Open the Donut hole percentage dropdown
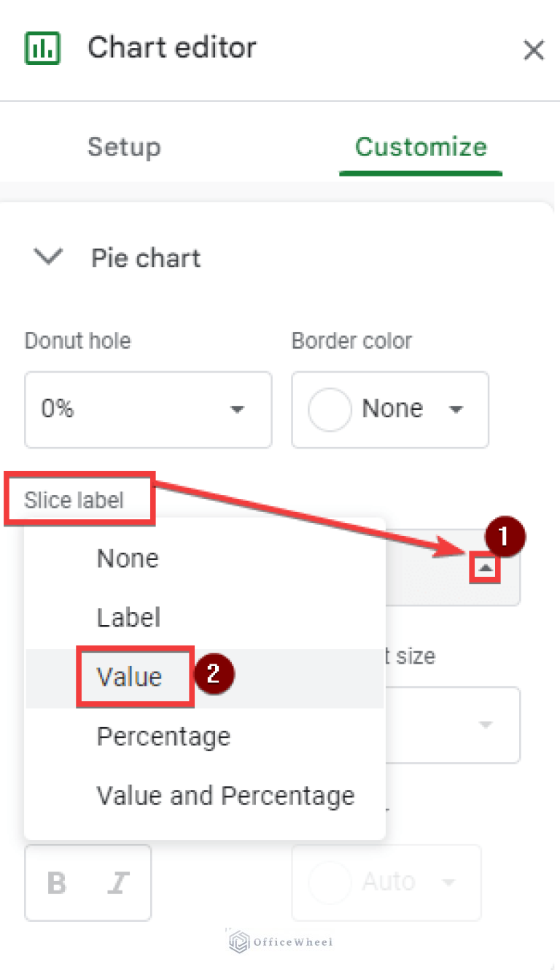Image resolution: width=560 pixels, height=970 pixels. click(237, 409)
